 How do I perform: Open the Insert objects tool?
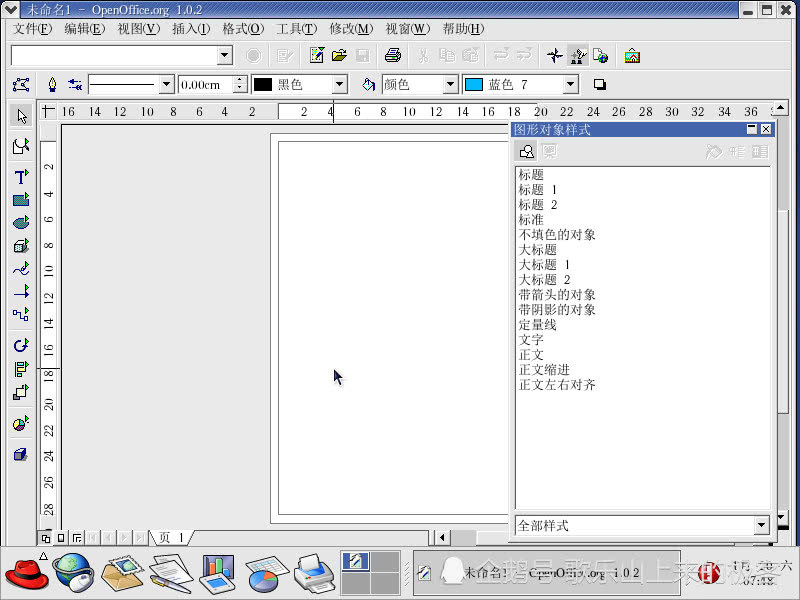click(x=21, y=423)
